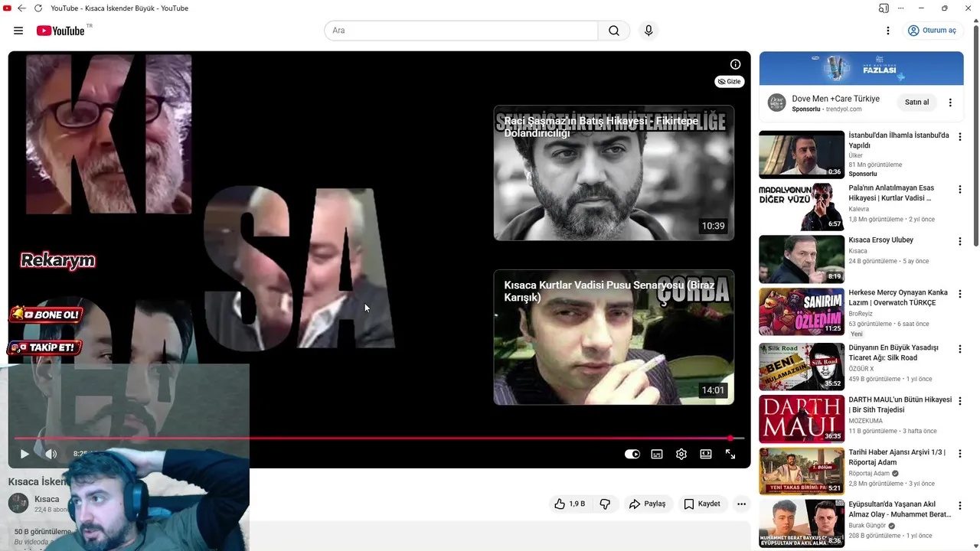The width and height of the screenshot is (980, 551).
Task: Focus the Ara search field
Action: pyautogui.click(x=461, y=31)
